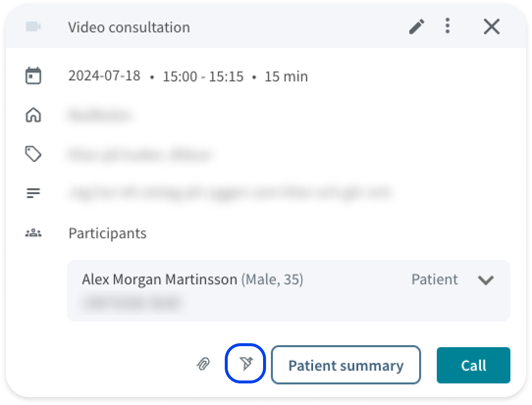
Task: Click the time range 15:00 - 15:15
Action: [203, 76]
